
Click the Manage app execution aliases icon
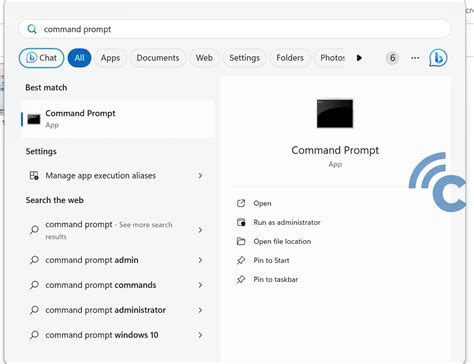[34, 175]
